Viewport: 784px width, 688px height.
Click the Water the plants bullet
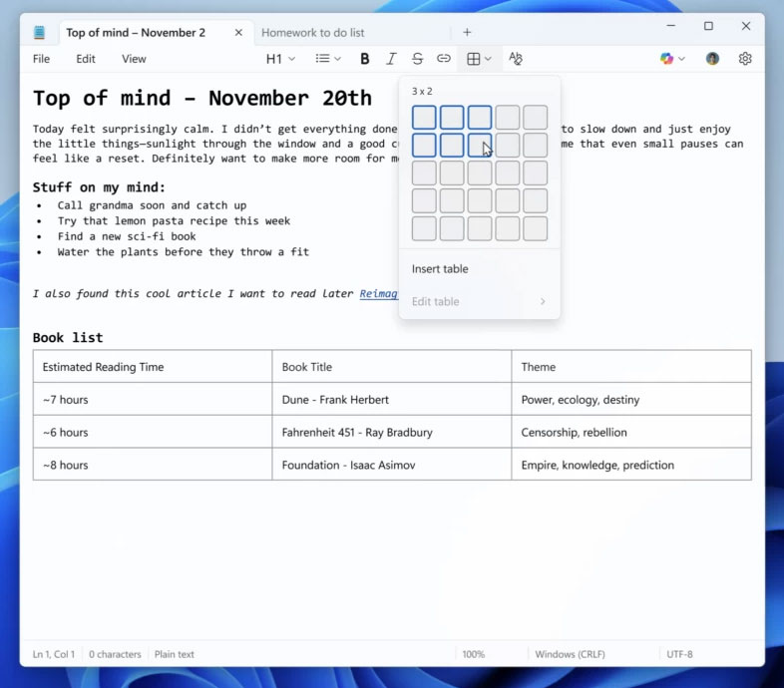(183, 252)
